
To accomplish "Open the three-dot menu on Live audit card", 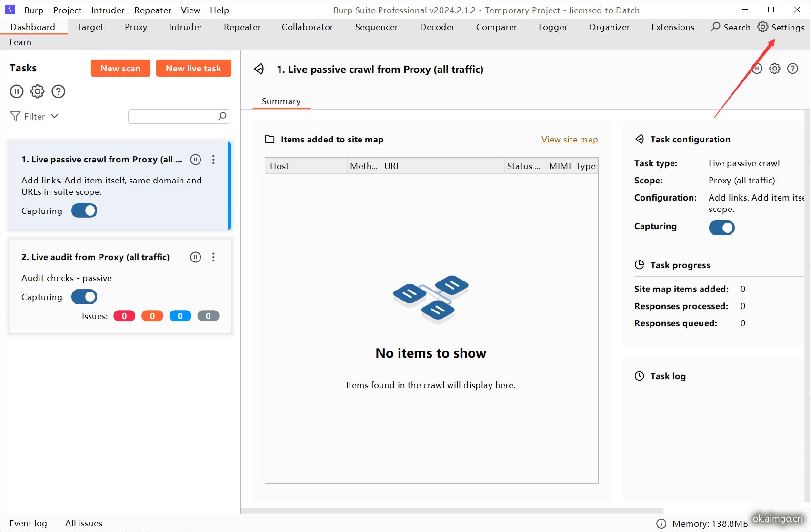I will 213,257.
